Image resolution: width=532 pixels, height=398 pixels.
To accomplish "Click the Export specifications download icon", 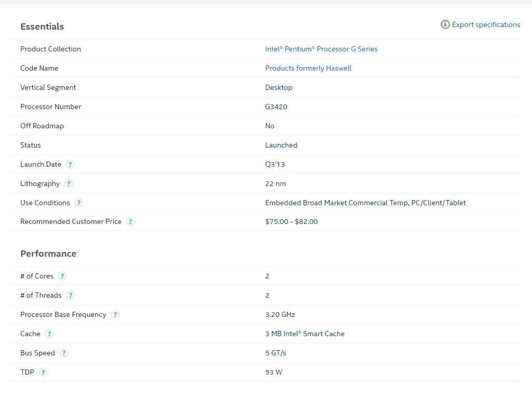I will click(445, 24).
